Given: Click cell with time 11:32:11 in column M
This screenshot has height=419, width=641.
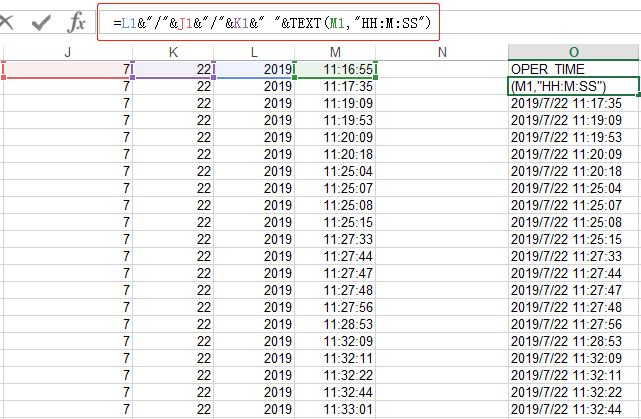Looking at the screenshot, I should 335,359.
